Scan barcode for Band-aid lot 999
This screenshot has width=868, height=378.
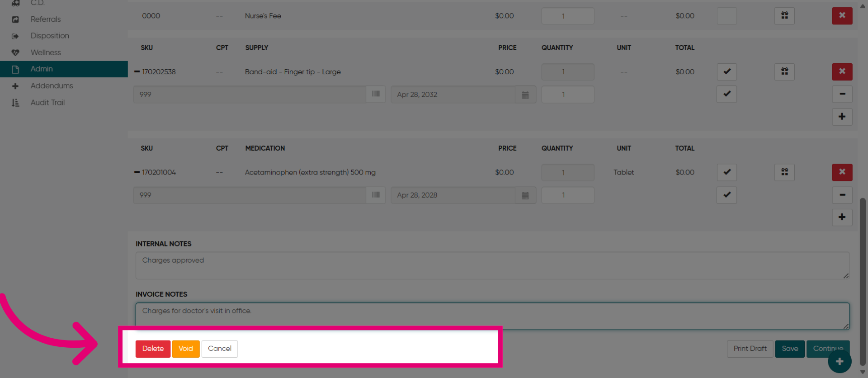pos(376,94)
